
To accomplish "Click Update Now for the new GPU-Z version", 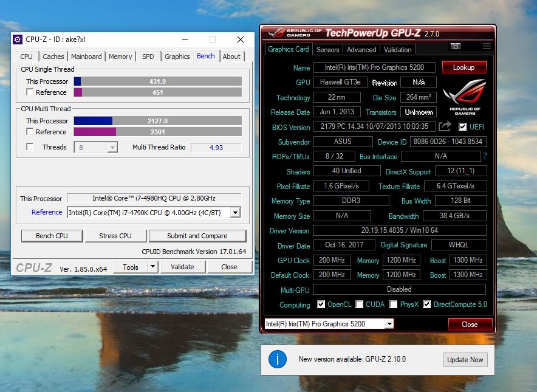I will tap(465, 360).
